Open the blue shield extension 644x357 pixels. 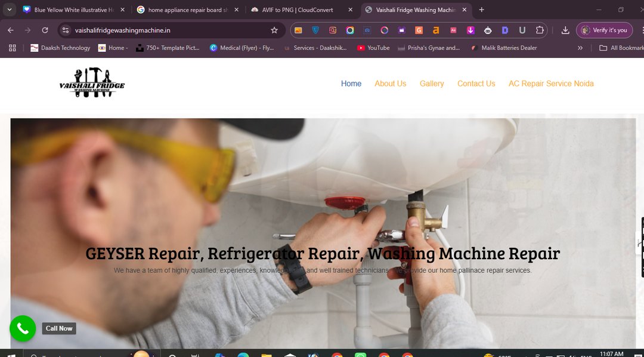coord(315,30)
